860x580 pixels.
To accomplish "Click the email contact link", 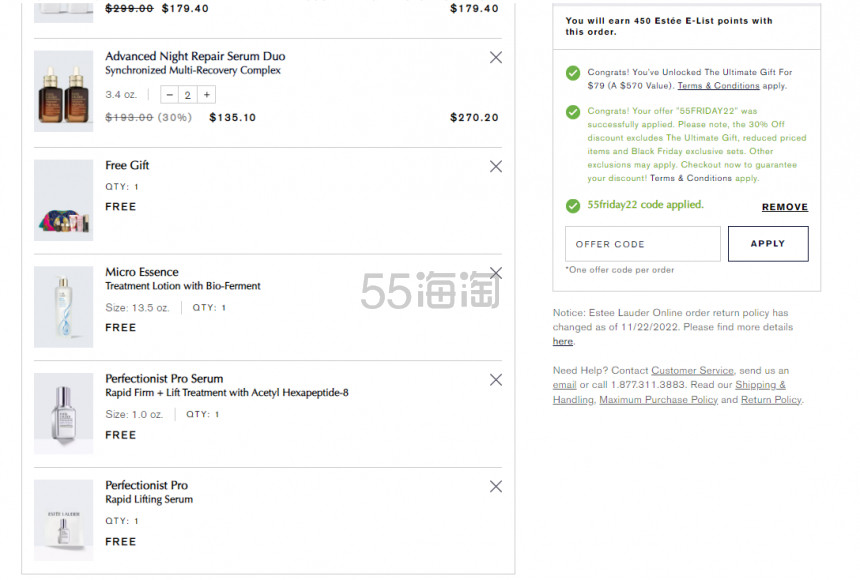I will tap(564, 385).
